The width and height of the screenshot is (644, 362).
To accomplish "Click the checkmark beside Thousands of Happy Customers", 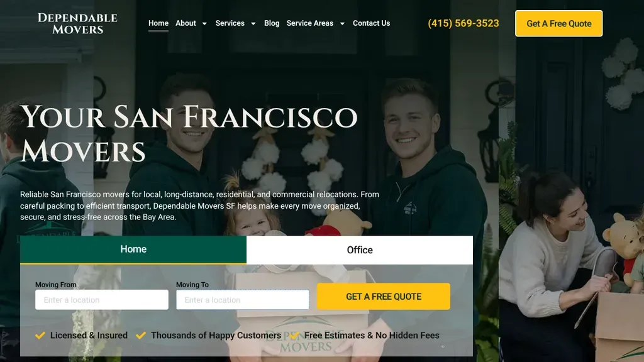I will pos(141,336).
